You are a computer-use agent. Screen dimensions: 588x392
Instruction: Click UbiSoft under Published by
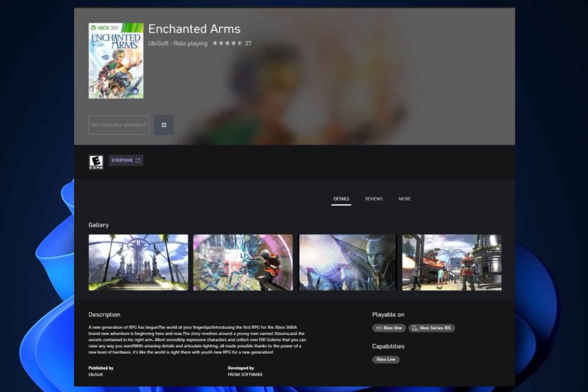(x=96, y=375)
